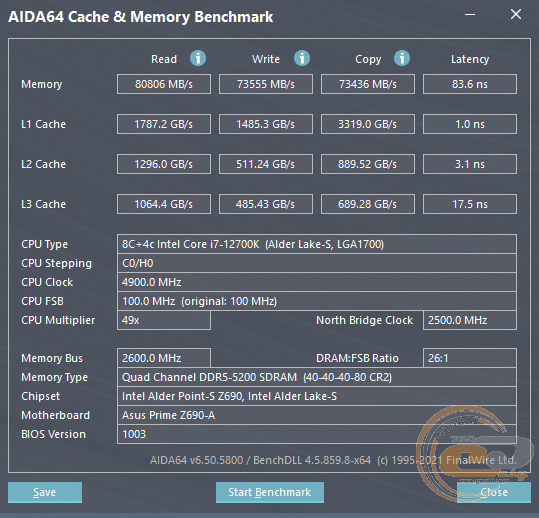Close the window with the X icon
This screenshot has height=518, width=539.
[x=516, y=14]
